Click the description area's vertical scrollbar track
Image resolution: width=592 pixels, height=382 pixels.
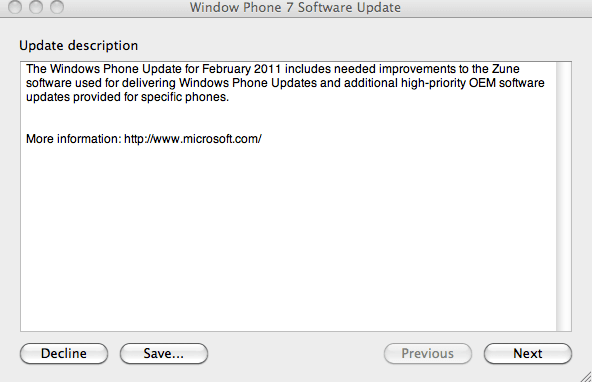pyautogui.click(x=564, y=196)
